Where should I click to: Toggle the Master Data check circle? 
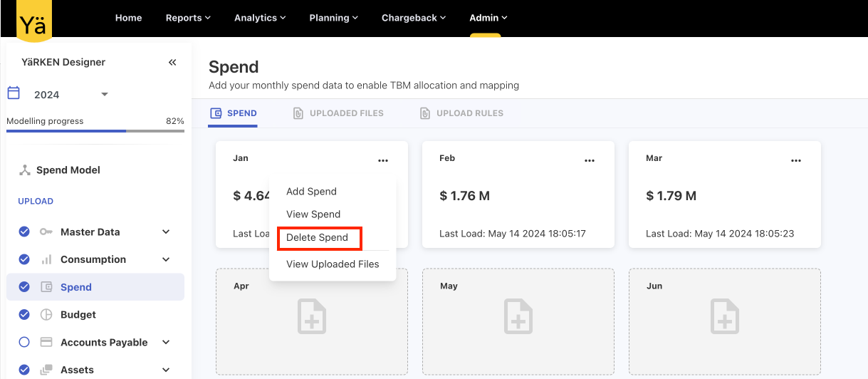pyautogui.click(x=24, y=232)
